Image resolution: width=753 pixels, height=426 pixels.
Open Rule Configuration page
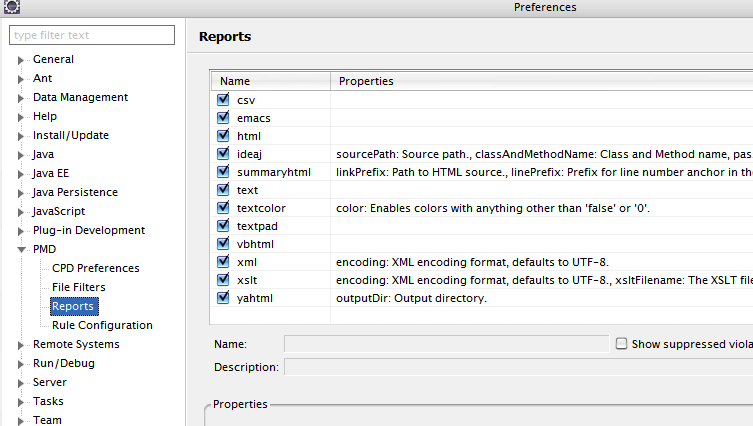point(102,325)
